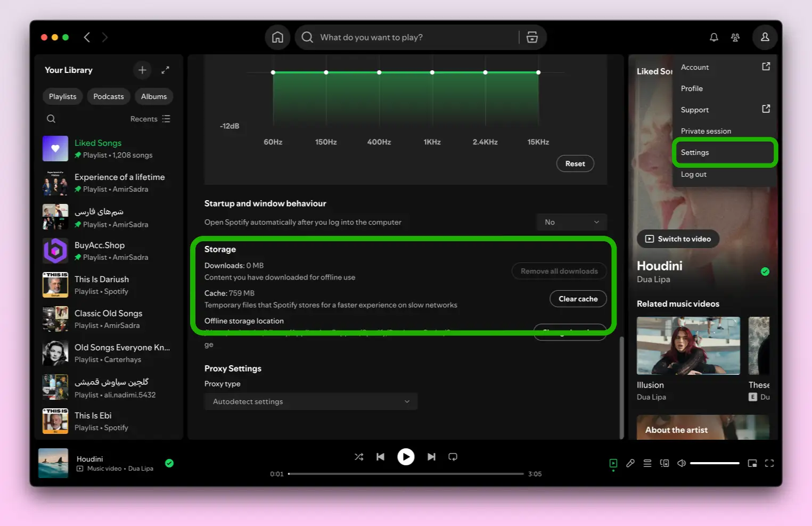Open the 'Classic Old Songs' playlist
Image resolution: width=812 pixels, height=526 pixels.
coord(109,319)
